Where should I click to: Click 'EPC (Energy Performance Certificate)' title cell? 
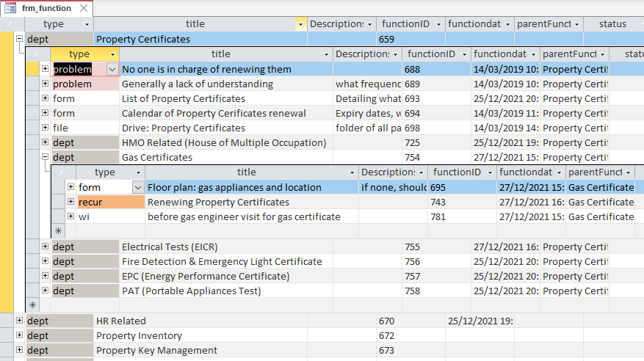pyautogui.click(x=226, y=277)
